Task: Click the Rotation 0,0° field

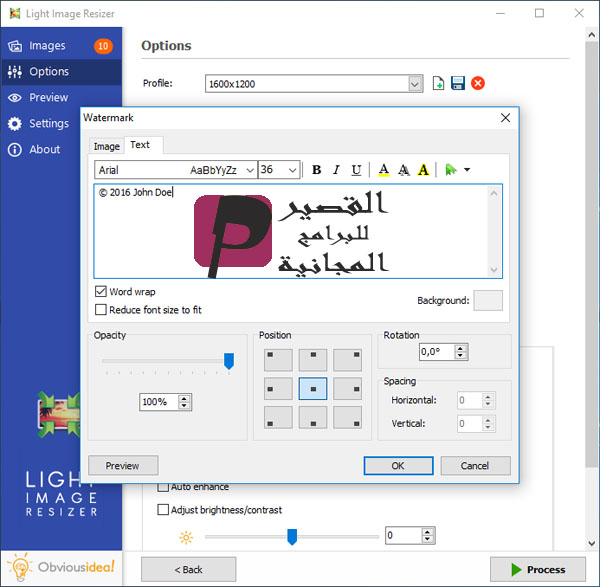Action: tap(437, 352)
